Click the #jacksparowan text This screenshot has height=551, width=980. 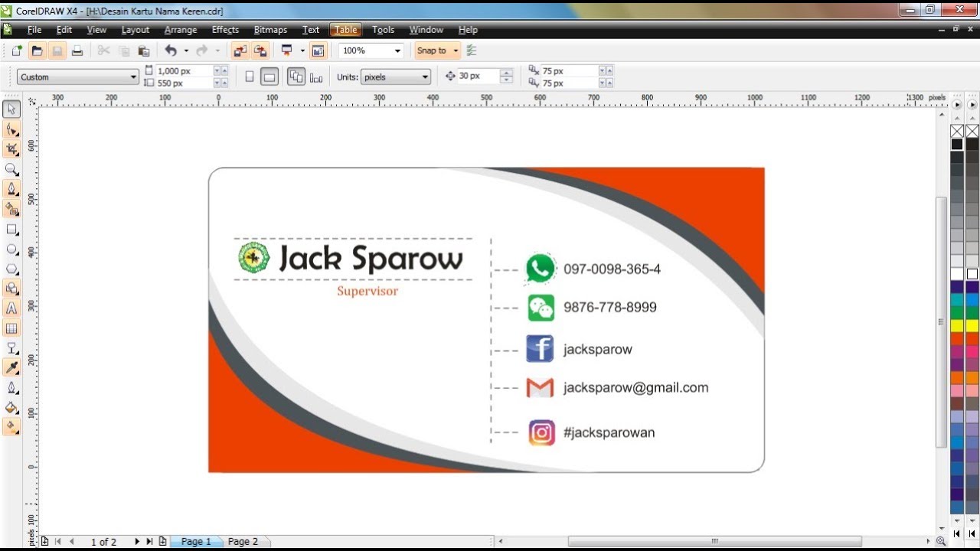click(609, 432)
